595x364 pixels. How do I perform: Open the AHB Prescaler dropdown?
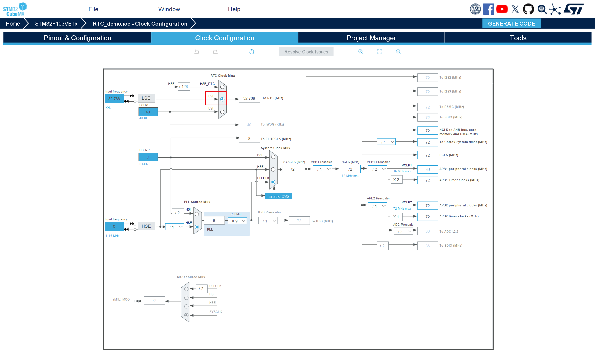tap(322, 169)
